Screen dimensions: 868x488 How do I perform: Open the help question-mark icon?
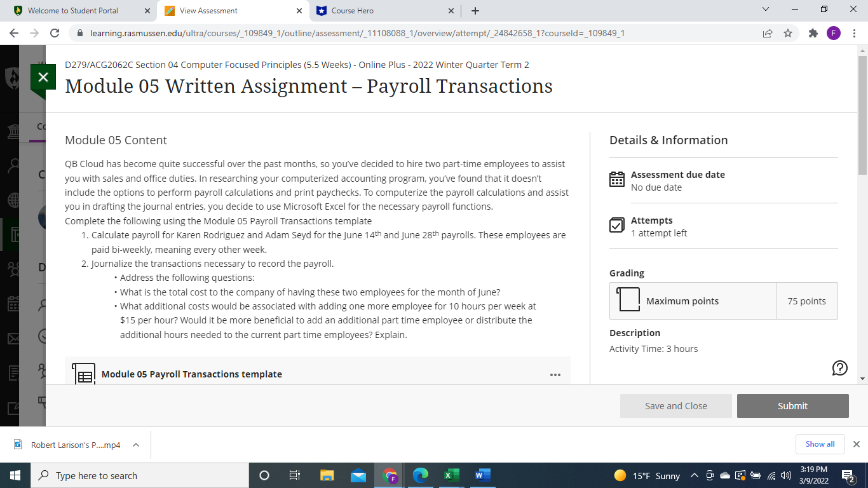[839, 368]
